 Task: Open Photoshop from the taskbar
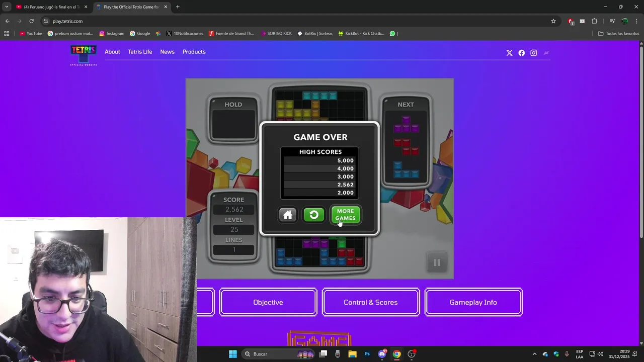[x=367, y=354]
